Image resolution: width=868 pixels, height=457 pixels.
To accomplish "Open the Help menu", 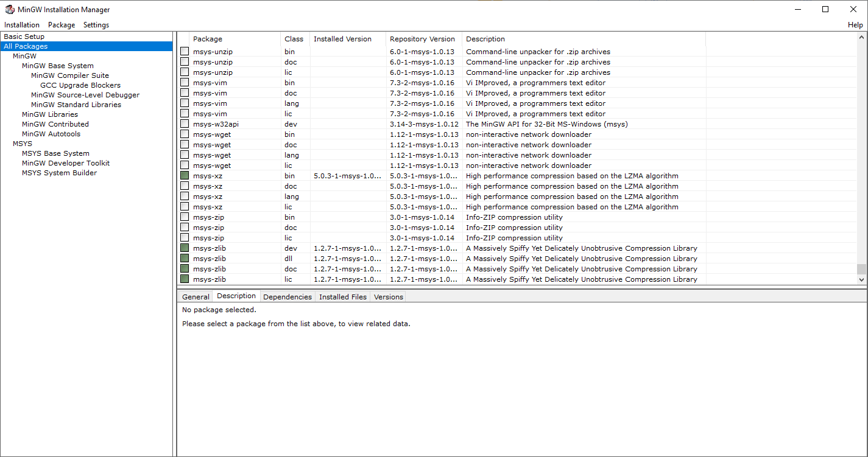I will [x=855, y=25].
